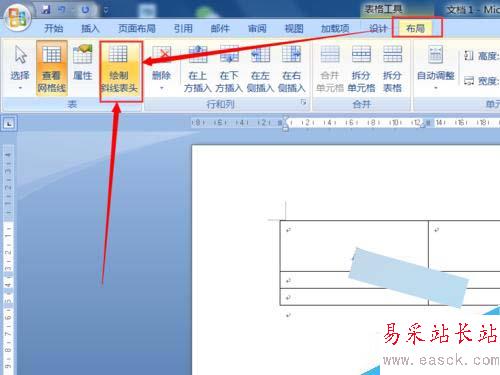The width and height of the screenshot is (500, 375).
Task: Click the tab stop selector left of ruler
Action: tap(8, 124)
